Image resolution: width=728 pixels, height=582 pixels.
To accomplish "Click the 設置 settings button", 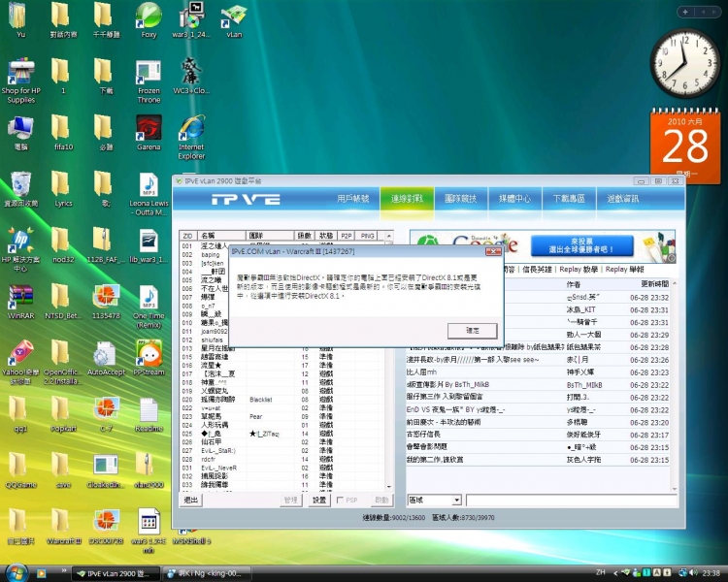I will 319,501.
